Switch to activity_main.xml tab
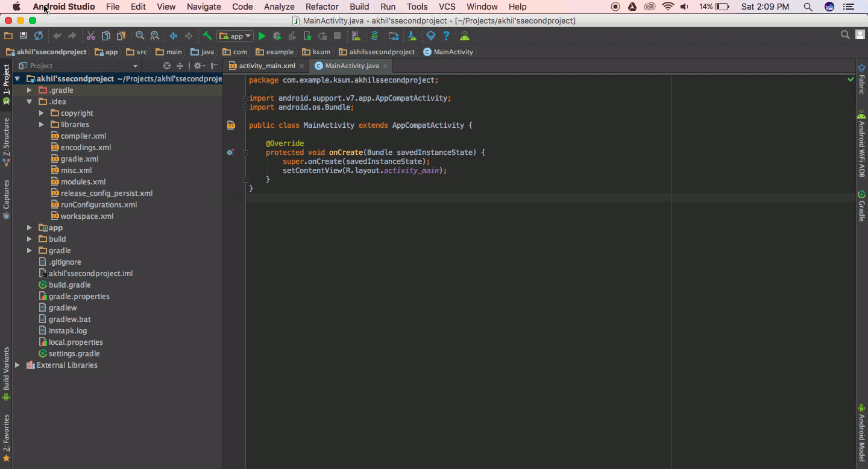This screenshot has height=469, width=868. [x=267, y=66]
